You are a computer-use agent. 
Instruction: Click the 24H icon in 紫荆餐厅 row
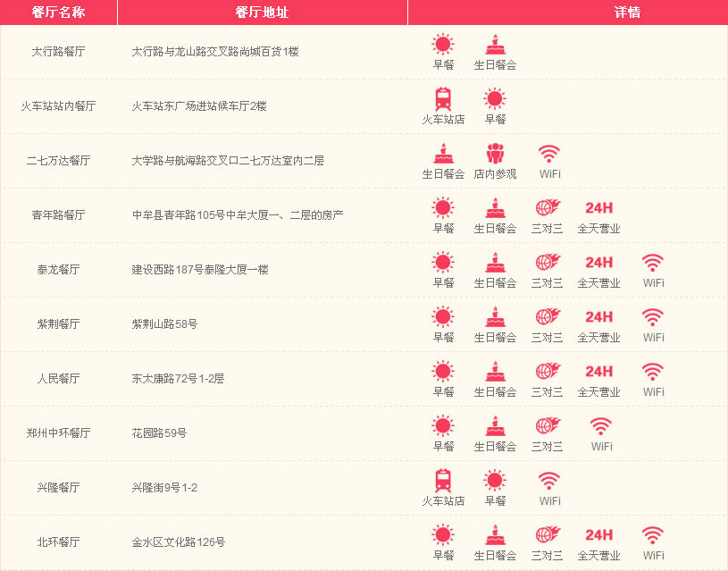598,317
